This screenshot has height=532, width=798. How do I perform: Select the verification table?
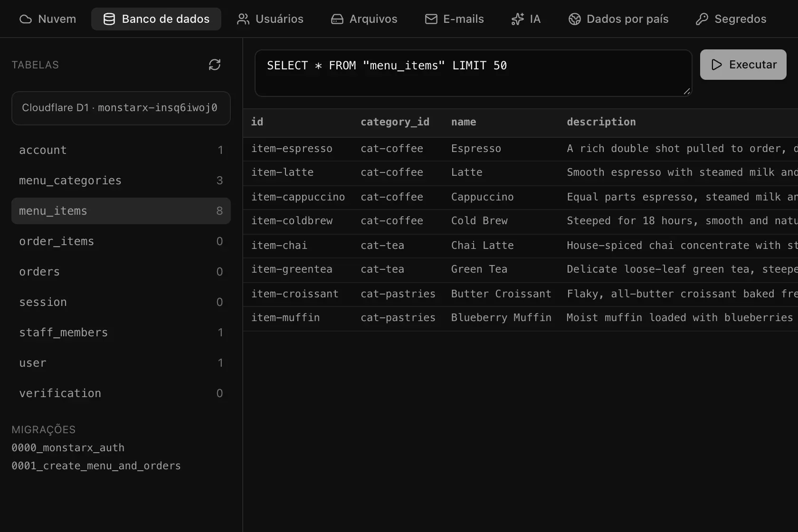tap(121, 393)
